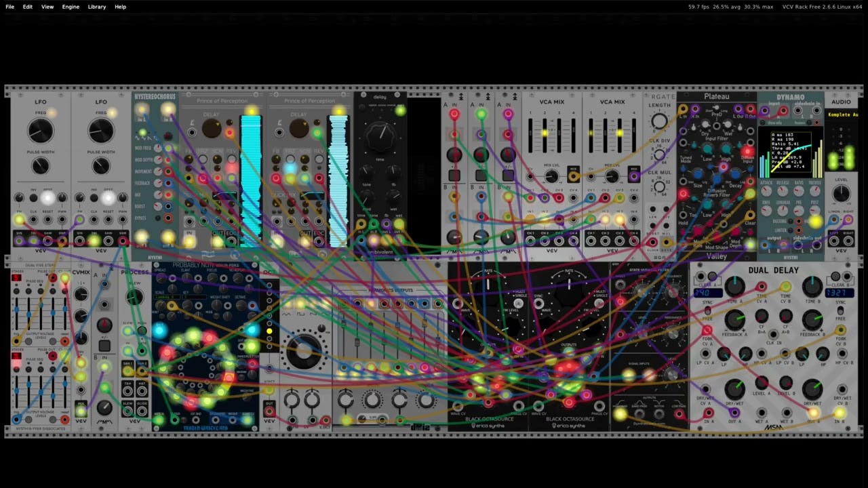Click the fps performance readout
868x488 pixels.
tap(730, 7)
